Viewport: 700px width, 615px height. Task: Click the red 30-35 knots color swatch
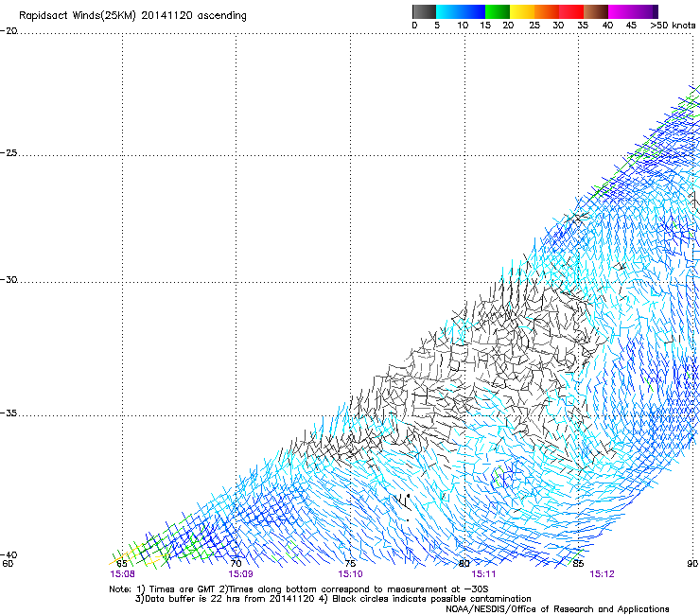click(571, 11)
